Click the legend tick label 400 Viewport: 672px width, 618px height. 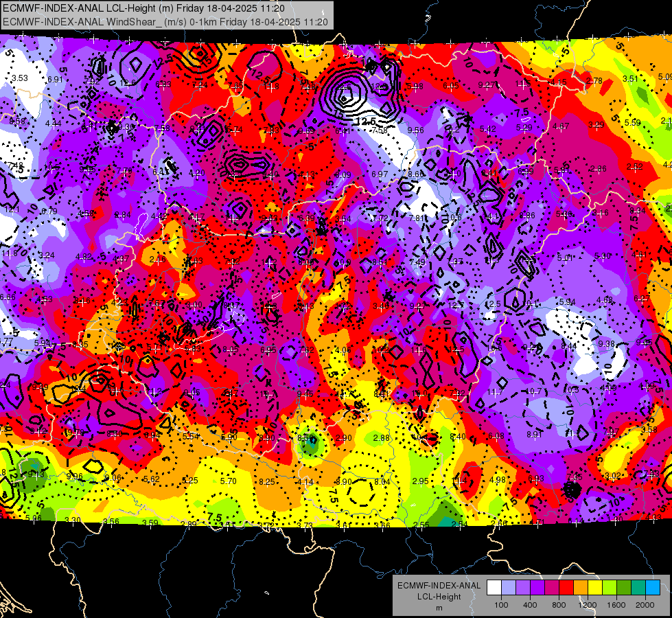click(530, 605)
